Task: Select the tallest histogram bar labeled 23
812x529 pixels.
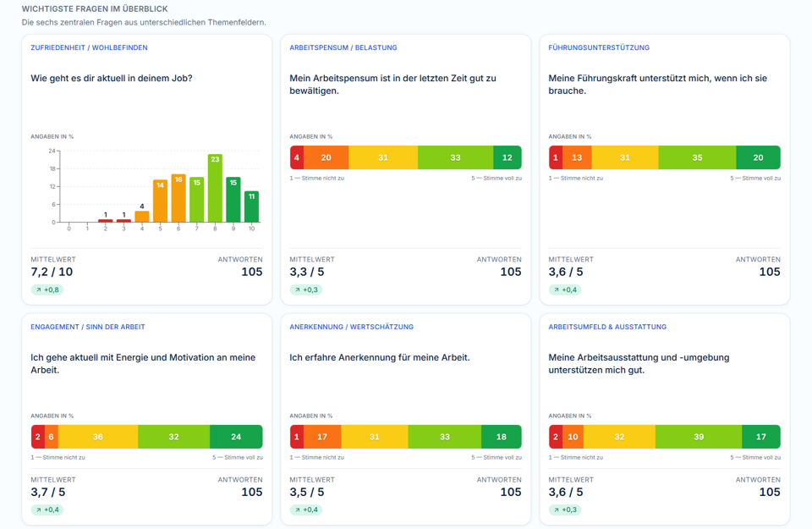Action: coord(215,188)
